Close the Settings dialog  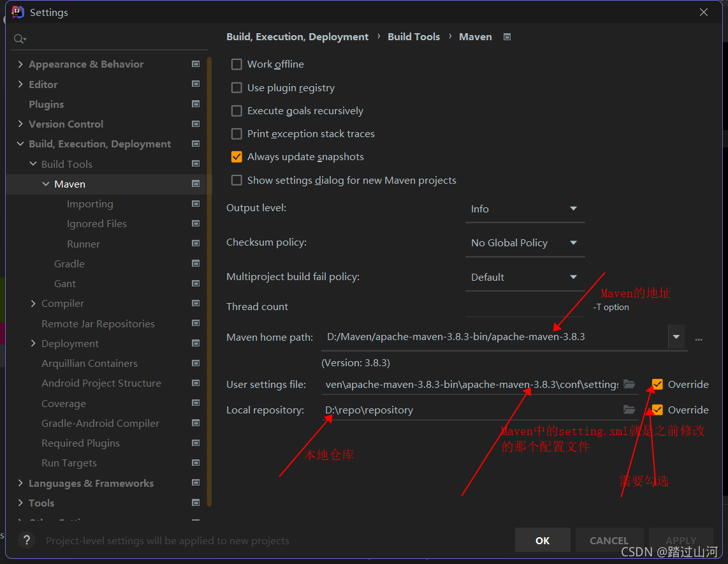click(x=704, y=13)
